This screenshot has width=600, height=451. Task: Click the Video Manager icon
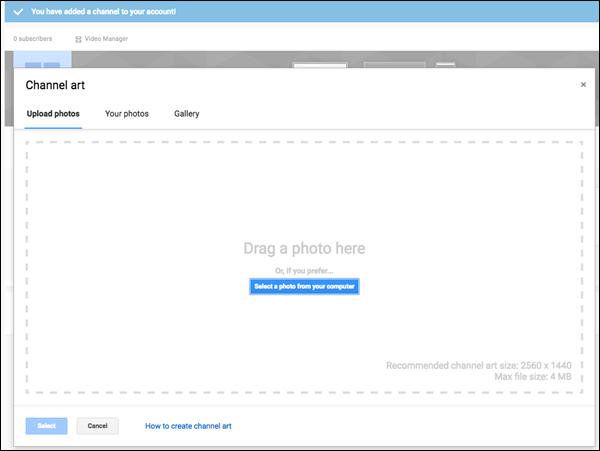[x=78, y=39]
